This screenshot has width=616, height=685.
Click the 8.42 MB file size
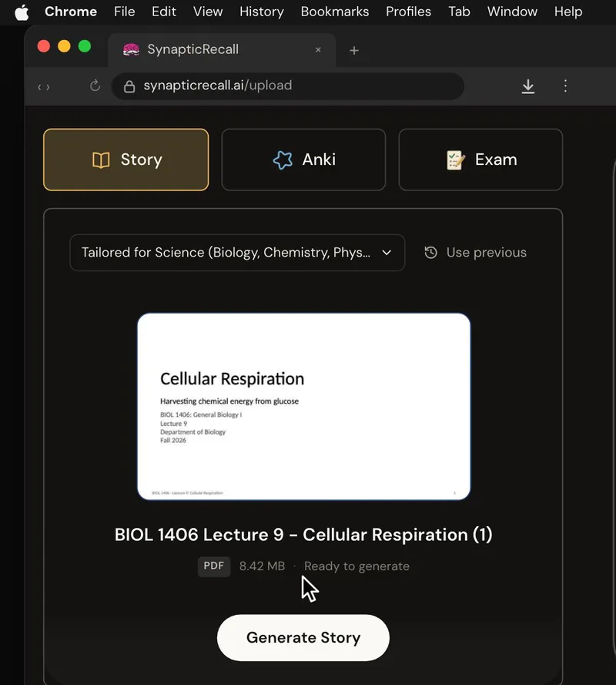tap(262, 566)
